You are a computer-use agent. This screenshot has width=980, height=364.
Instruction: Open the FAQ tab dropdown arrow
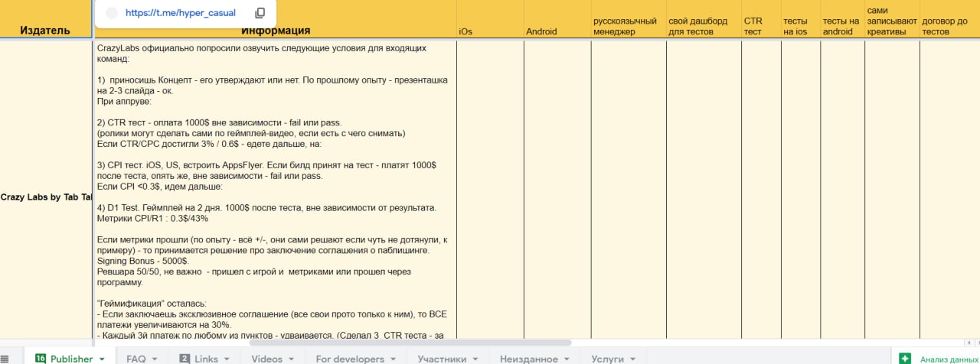pos(155,359)
